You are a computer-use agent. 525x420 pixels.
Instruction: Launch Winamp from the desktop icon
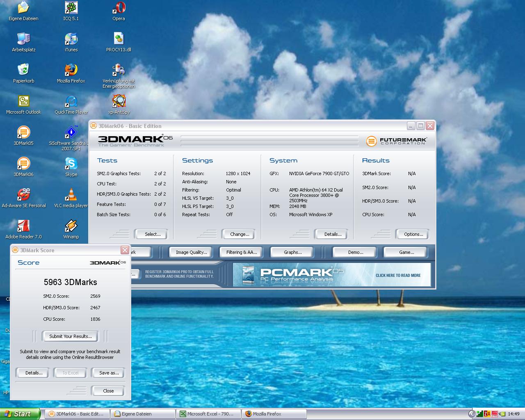pos(71,229)
